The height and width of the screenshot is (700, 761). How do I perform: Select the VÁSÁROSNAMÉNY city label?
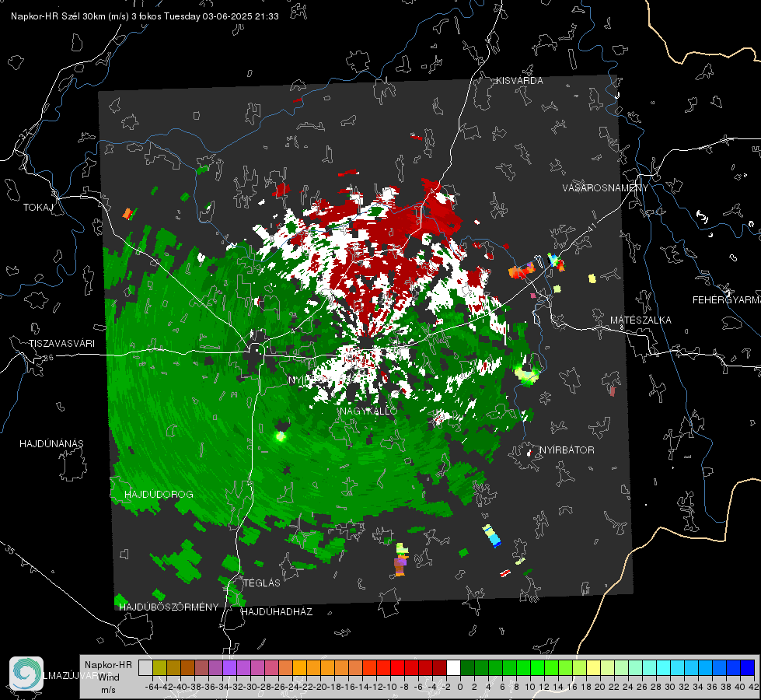(x=606, y=188)
